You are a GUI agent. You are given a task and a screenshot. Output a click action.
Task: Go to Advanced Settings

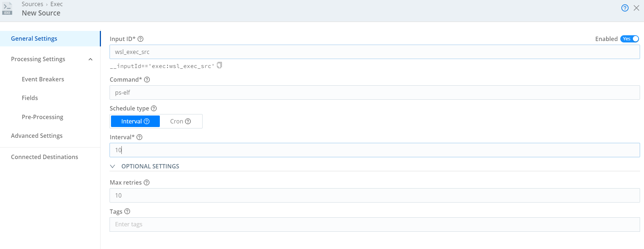point(37,136)
